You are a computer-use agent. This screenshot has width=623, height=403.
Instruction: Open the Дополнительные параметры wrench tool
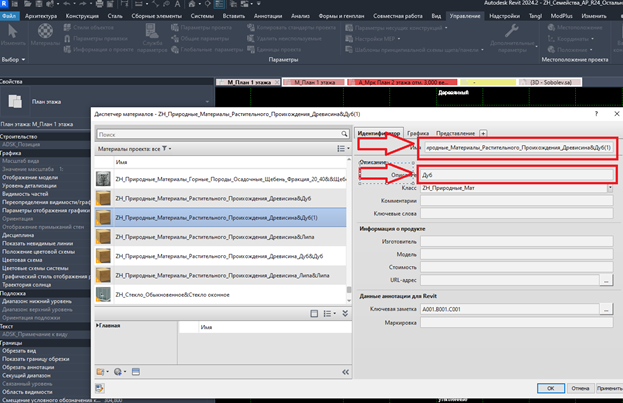512,38
